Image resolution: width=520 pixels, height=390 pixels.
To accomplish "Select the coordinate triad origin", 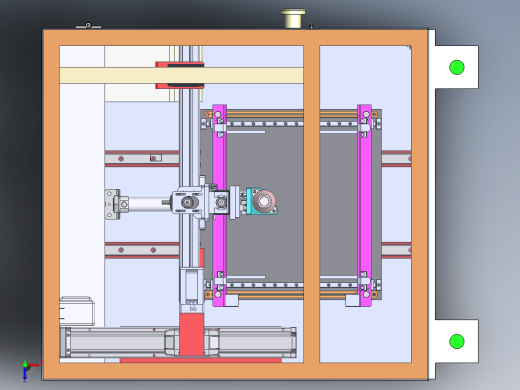I will click(25, 365).
